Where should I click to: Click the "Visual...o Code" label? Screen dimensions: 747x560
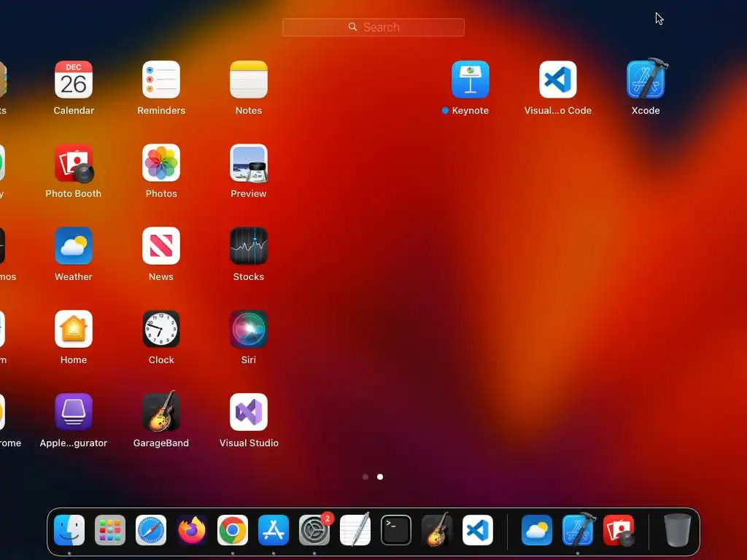tap(558, 111)
